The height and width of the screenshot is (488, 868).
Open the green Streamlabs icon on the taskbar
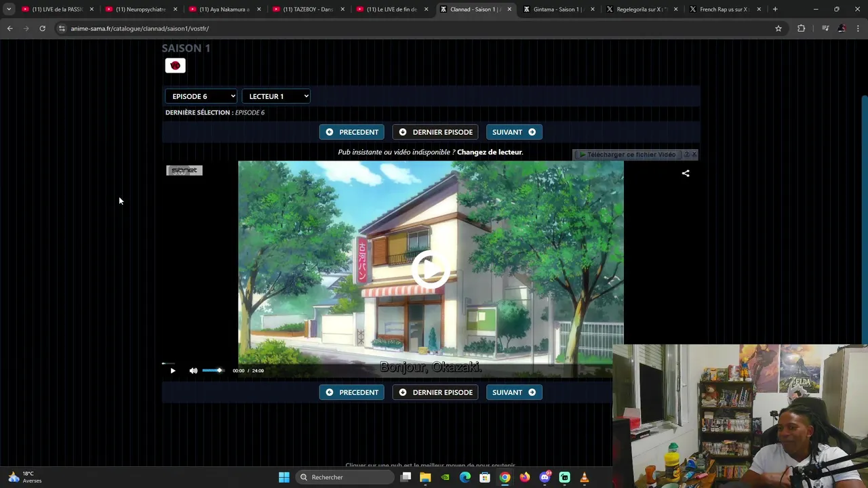564,477
